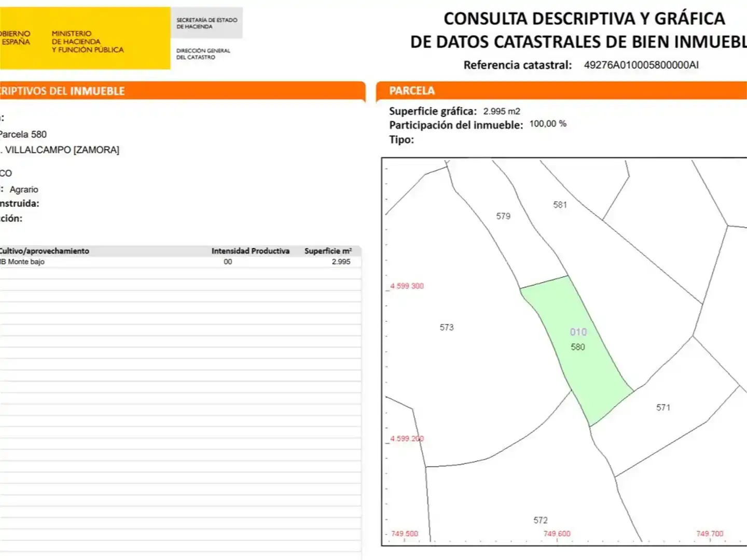
Task: Click the '4.599.200' map coordinate label
Action: click(x=407, y=439)
